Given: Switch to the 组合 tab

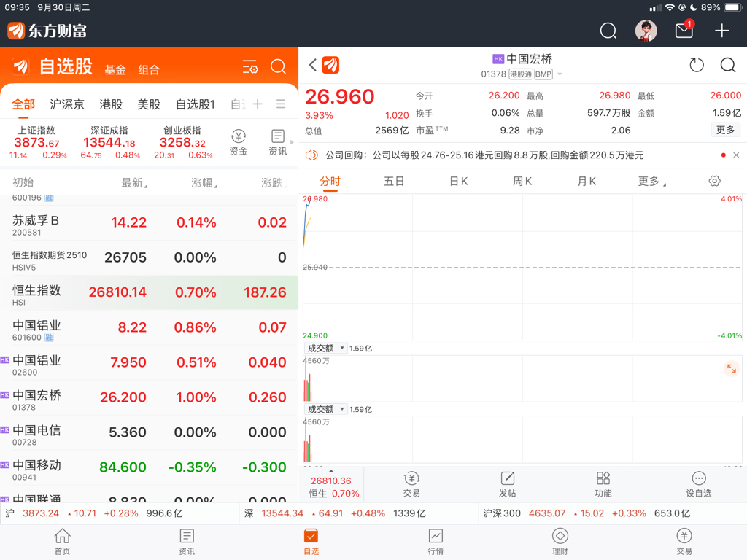Looking at the screenshot, I should coord(149,70).
